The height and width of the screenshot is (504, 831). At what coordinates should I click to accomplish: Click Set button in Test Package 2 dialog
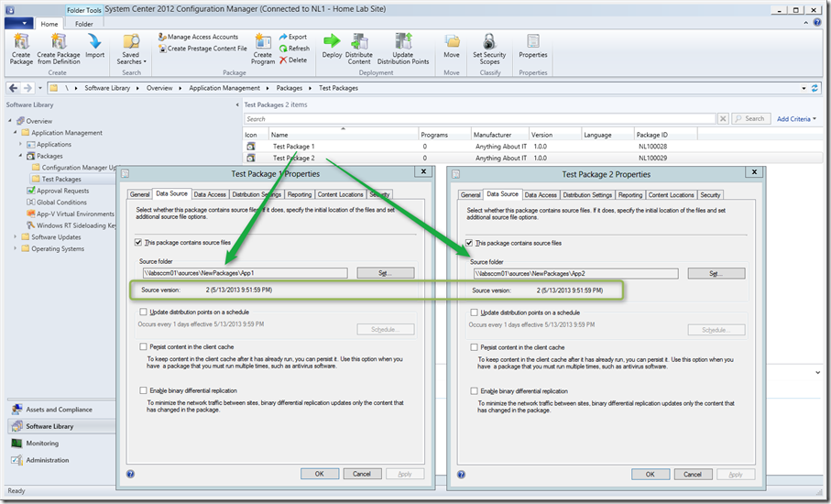716,273
